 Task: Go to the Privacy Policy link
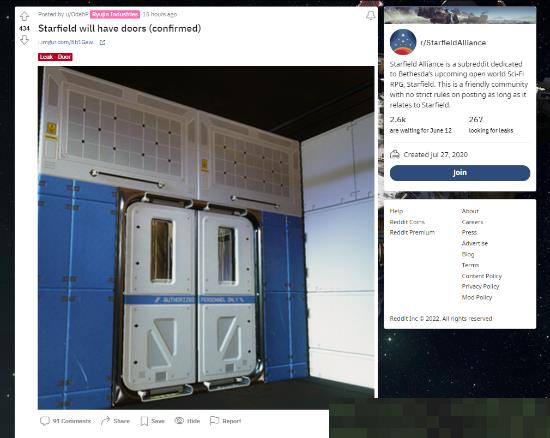pos(480,287)
